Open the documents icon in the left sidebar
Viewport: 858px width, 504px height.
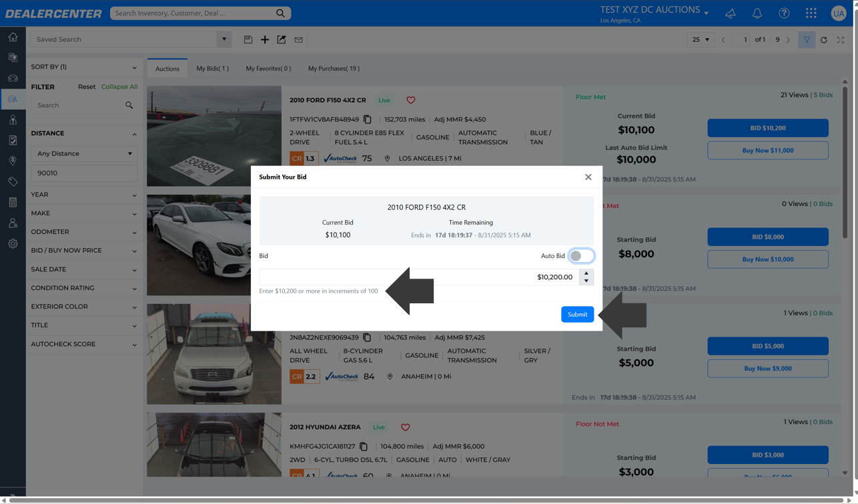13,58
